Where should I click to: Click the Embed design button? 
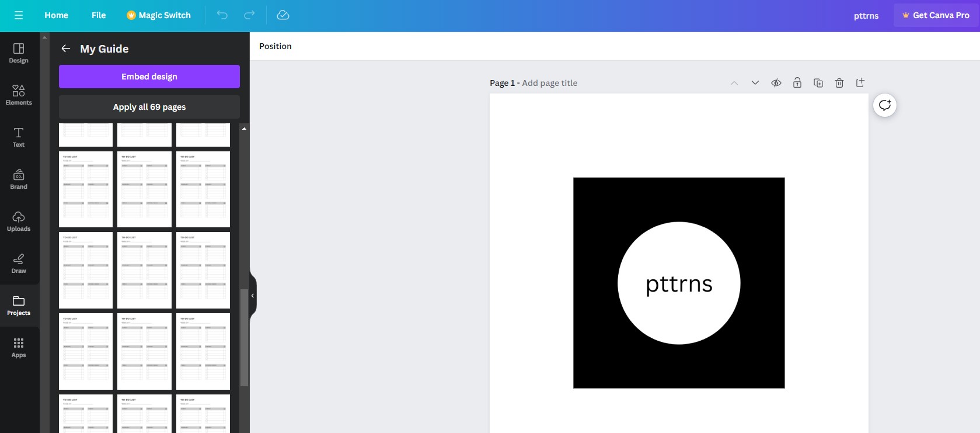click(149, 77)
